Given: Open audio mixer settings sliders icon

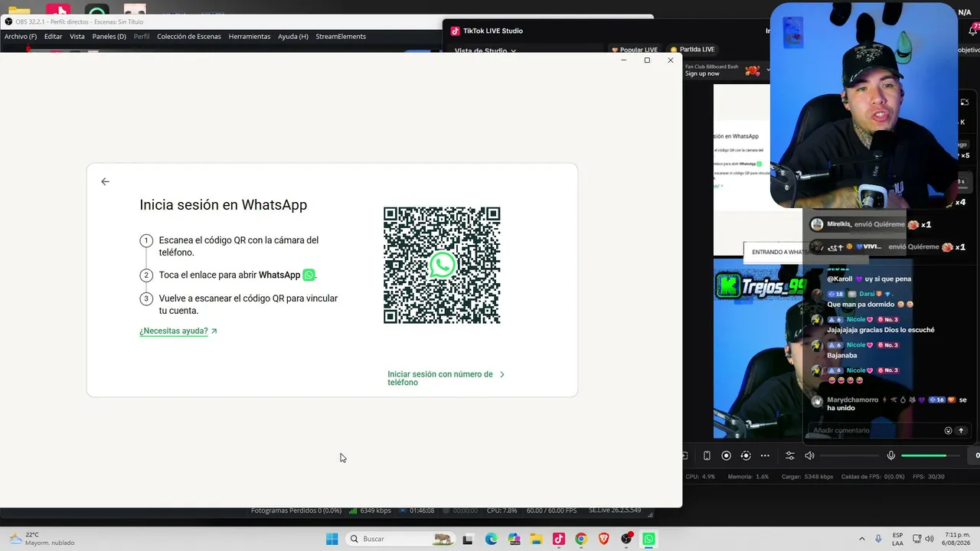Looking at the screenshot, I should click(790, 456).
